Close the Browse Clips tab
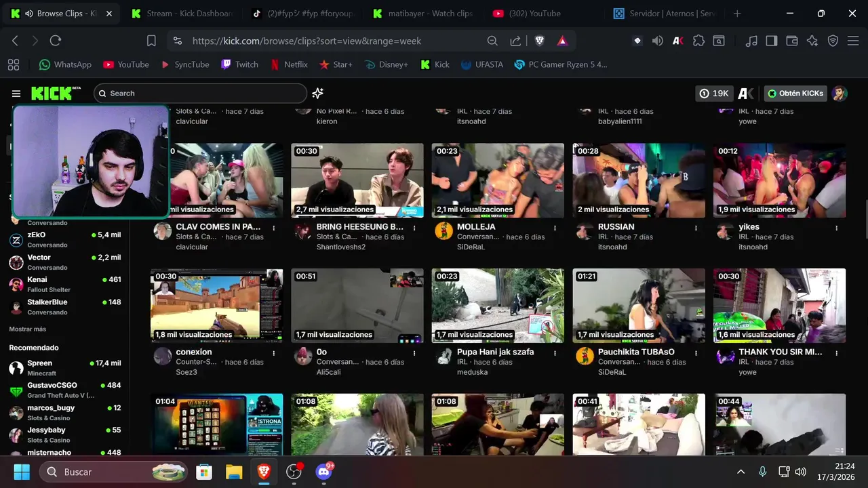Viewport: 868px width, 488px height. click(109, 14)
